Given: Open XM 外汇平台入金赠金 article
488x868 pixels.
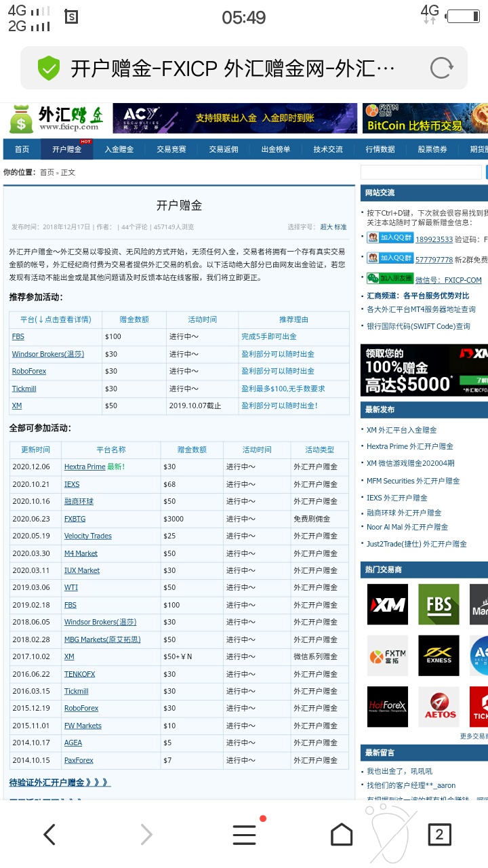Looking at the screenshot, I should point(402,430).
